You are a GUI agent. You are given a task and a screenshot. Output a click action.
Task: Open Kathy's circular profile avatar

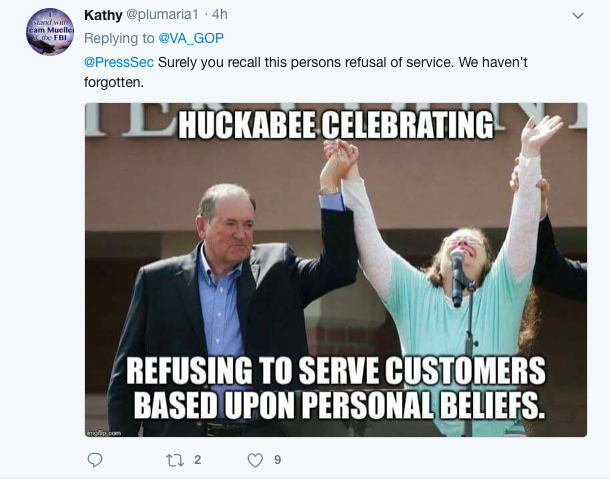pyautogui.click(x=50, y=31)
